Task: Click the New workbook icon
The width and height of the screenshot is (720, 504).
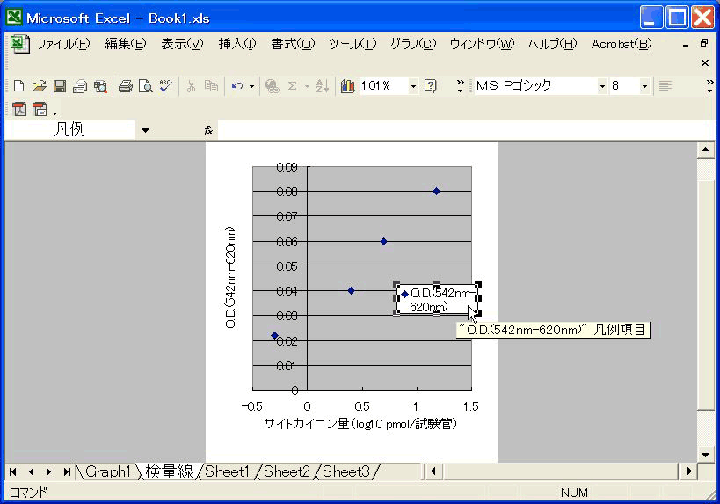Action: [x=18, y=87]
